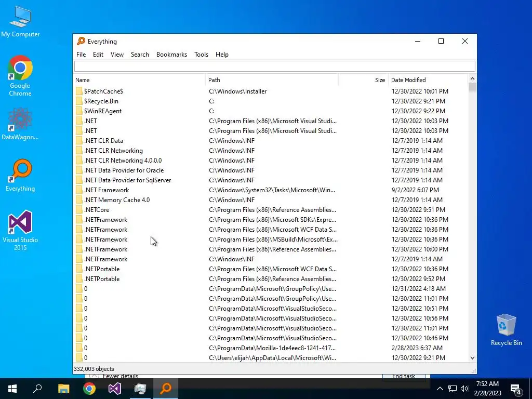Screen dimensions: 532x399
Task: Sort results by Path column header
Action: (272, 80)
